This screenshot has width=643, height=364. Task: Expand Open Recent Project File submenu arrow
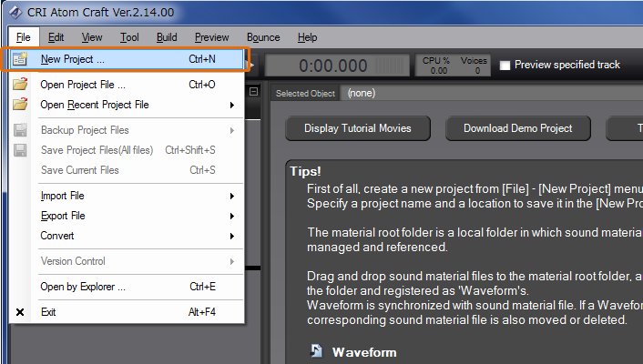(232, 105)
